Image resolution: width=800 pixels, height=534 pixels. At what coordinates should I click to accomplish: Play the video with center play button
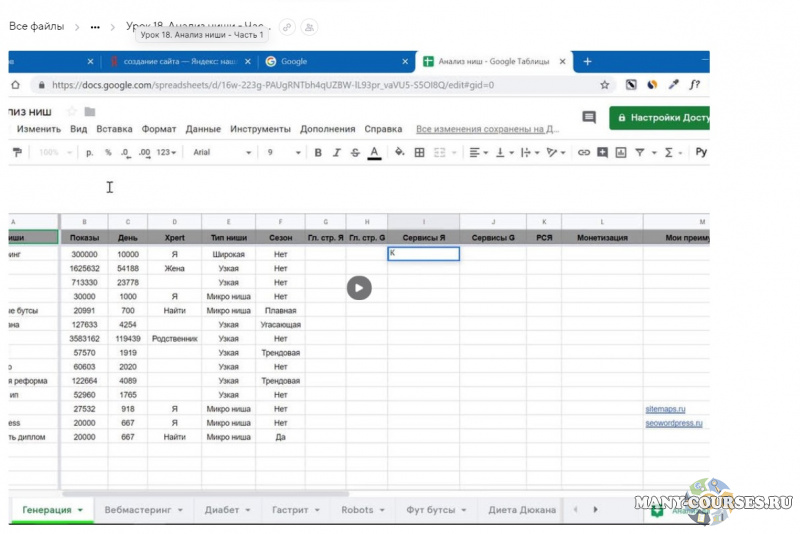point(359,288)
